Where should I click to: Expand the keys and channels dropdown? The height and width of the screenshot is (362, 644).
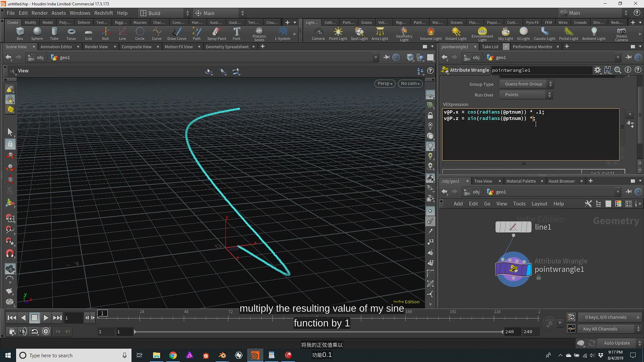pyautogui.click(x=609, y=317)
